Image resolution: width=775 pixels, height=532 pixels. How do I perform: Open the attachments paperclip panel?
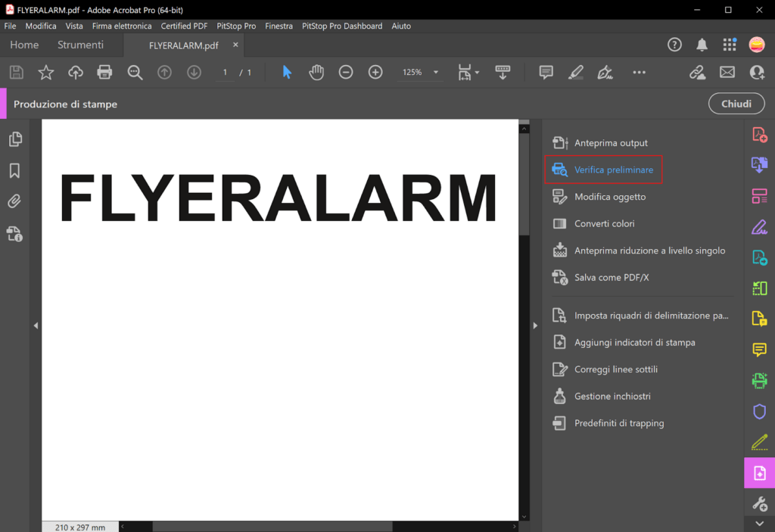(14, 201)
